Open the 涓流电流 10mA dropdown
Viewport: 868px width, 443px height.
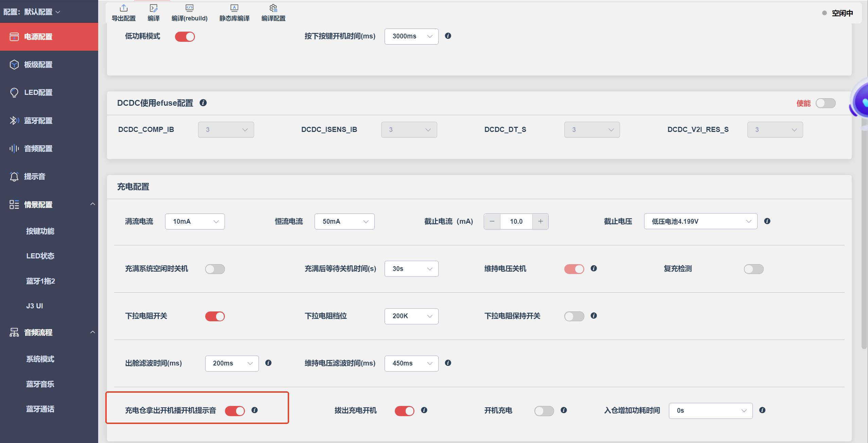195,221
